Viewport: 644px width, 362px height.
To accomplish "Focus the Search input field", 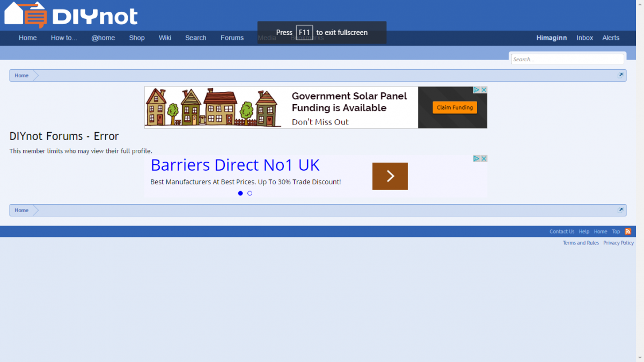I will pos(567,59).
